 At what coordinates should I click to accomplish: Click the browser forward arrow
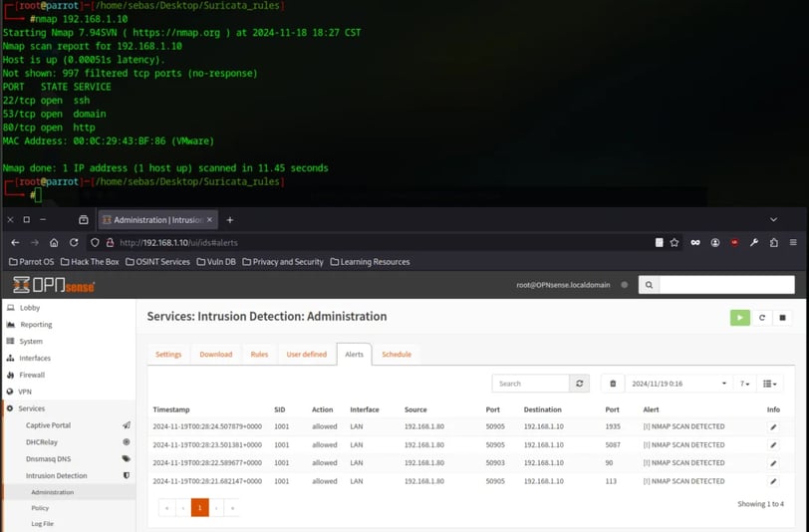click(x=35, y=242)
